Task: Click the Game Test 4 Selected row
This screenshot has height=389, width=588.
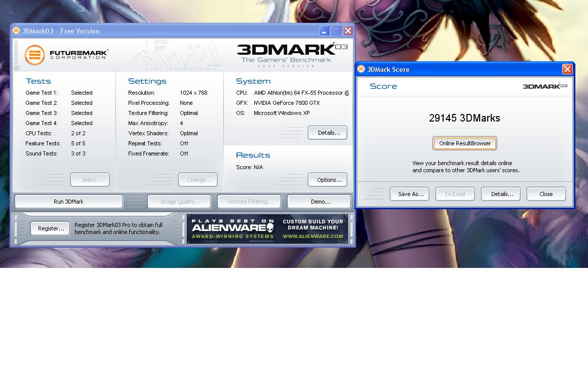Action: coord(59,123)
